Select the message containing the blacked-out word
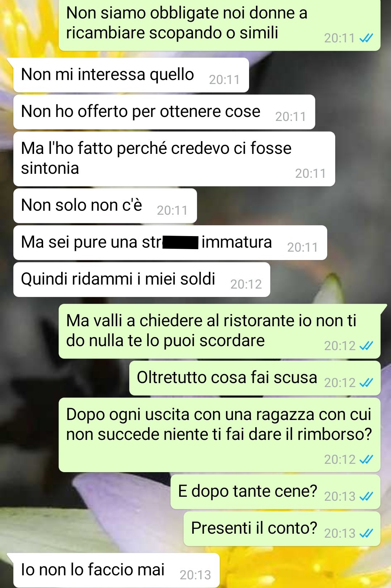 (170, 243)
